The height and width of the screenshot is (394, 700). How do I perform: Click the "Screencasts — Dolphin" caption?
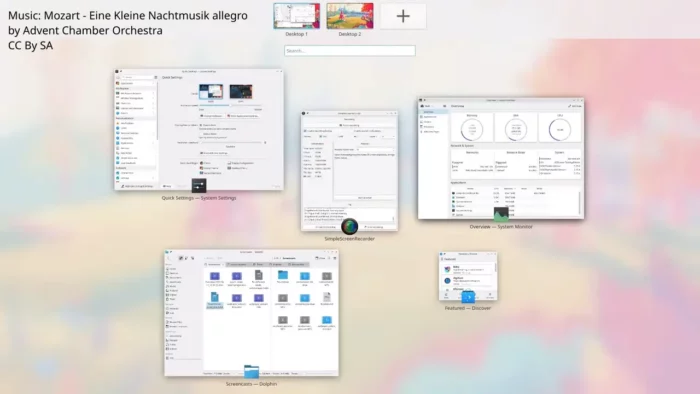click(251, 384)
